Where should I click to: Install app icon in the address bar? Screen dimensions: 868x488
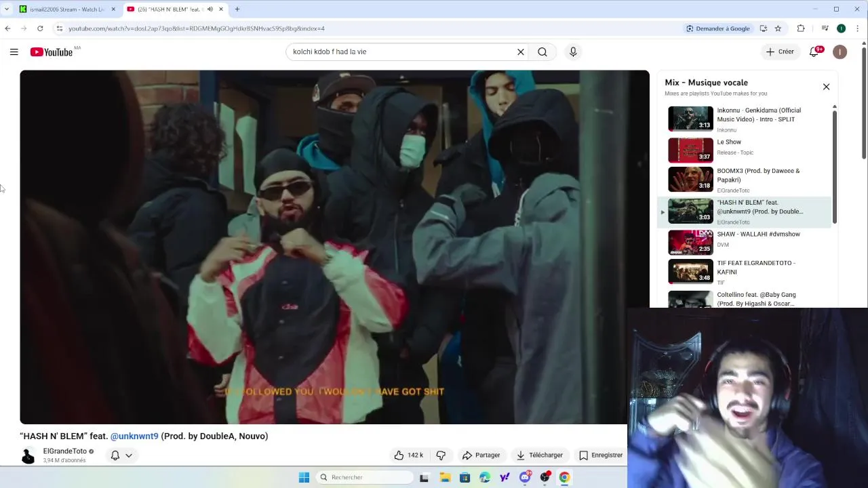[x=764, y=28]
